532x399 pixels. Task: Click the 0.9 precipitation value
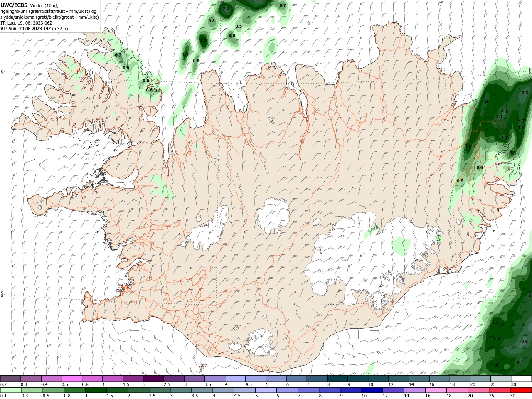[232, 36]
